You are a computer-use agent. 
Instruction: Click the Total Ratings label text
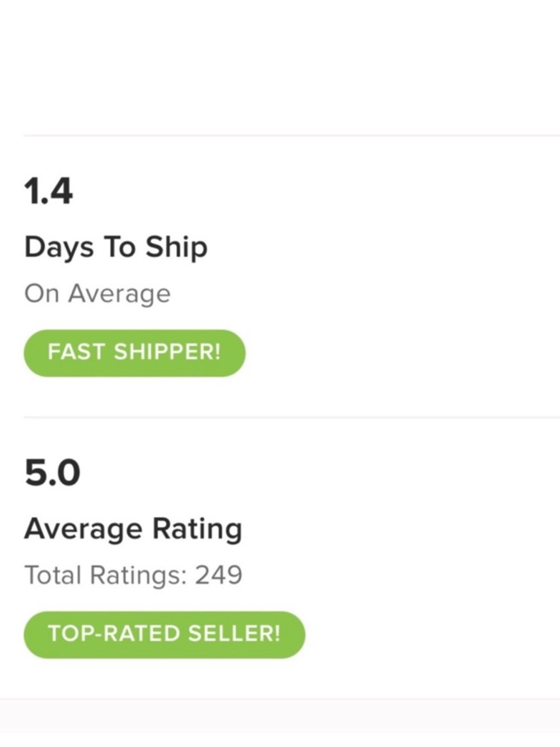[106, 576]
